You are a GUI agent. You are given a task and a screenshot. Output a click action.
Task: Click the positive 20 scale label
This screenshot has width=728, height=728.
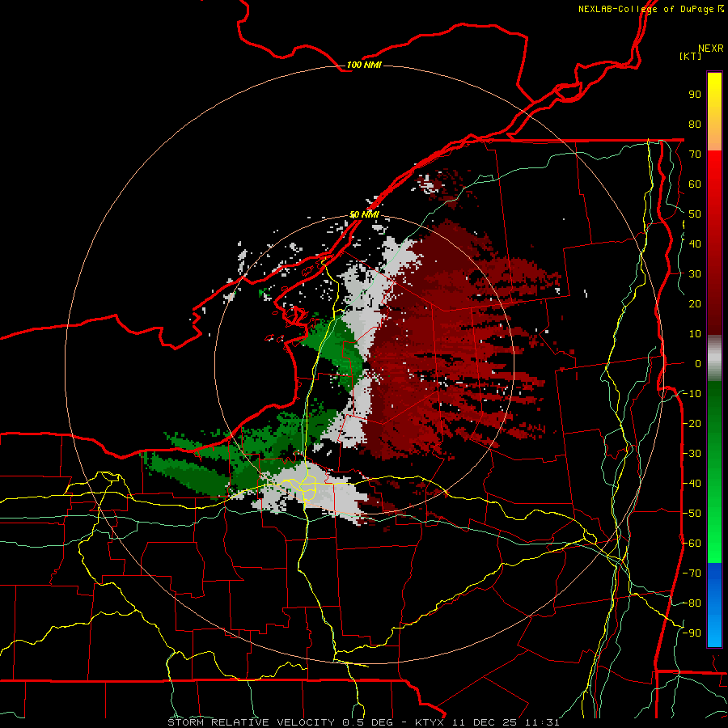[695, 303]
